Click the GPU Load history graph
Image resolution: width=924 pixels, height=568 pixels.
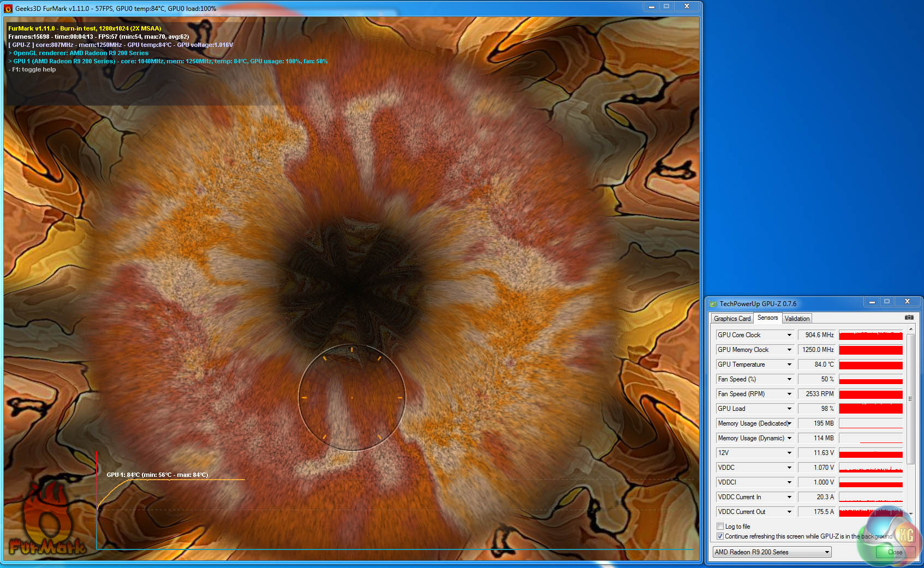click(x=871, y=409)
